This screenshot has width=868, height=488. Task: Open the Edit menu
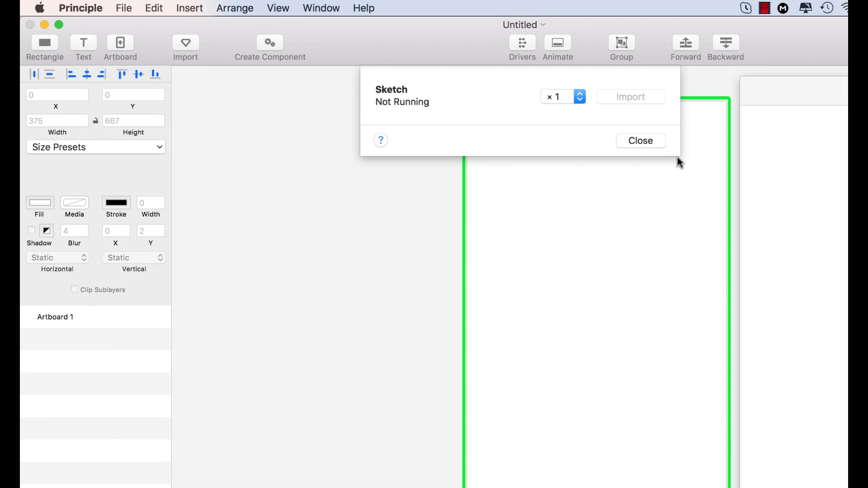click(x=154, y=8)
